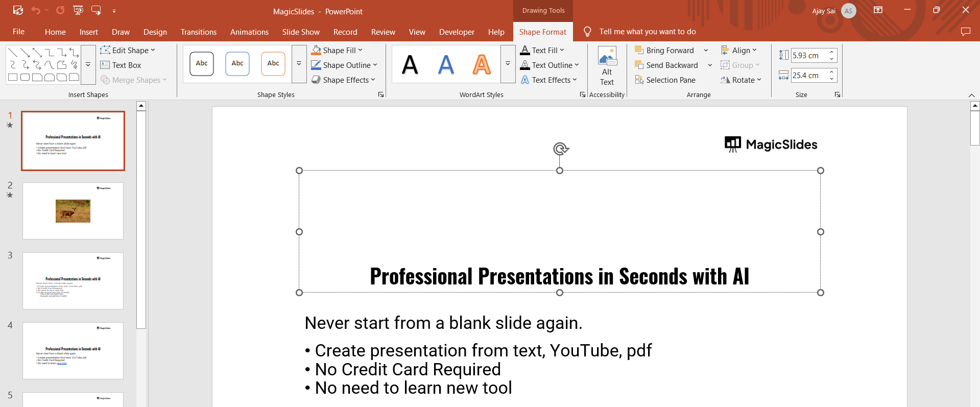
Task: Choose the Double Arrow line shape
Action: click(37, 53)
